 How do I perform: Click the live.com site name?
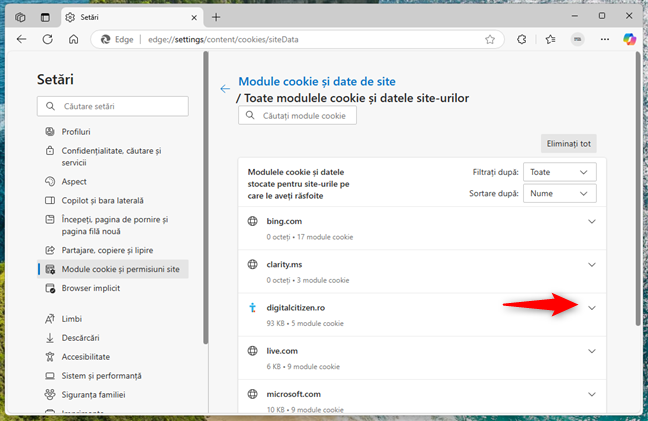282,351
